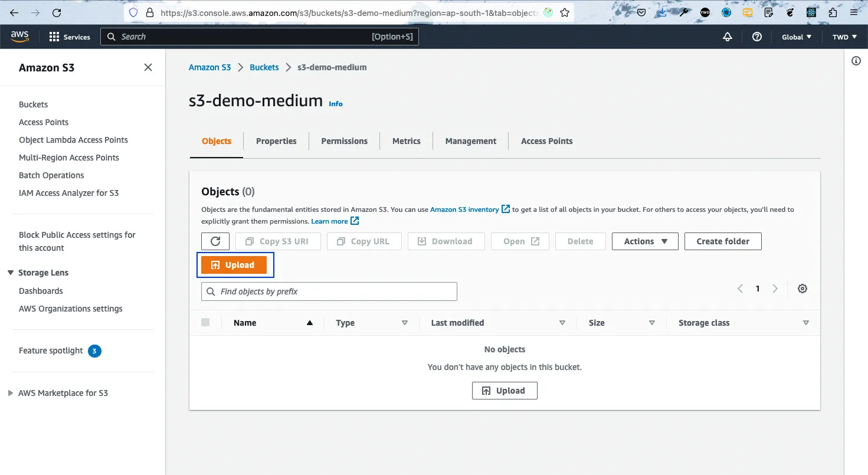Open the TWD account dropdown
This screenshot has width=868, height=475.
[844, 37]
